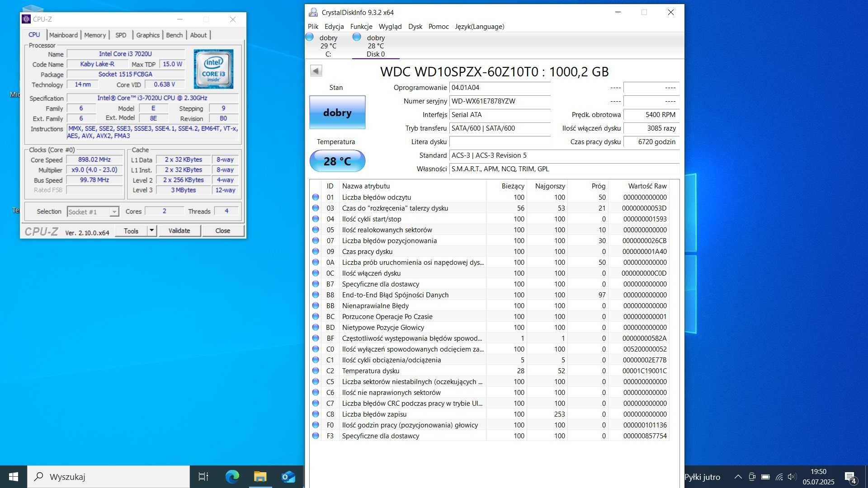Click the CrystalDiskInfo title bar app icon
The height and width of the screenshot is (488, 868).
click(x=313, y=13)
